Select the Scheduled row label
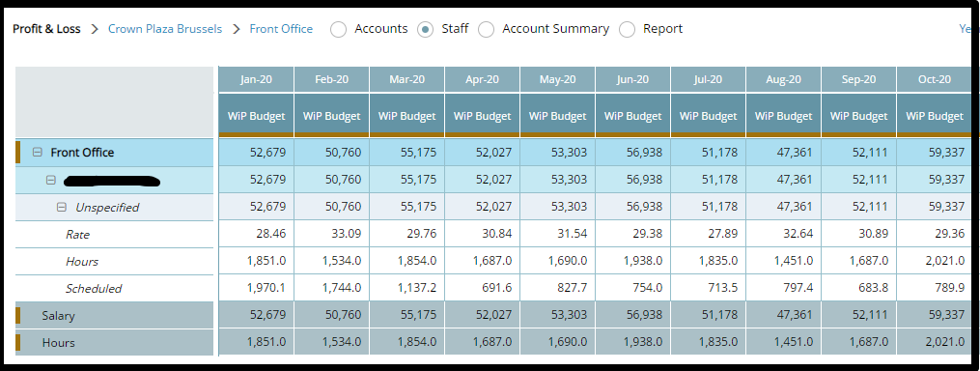This screenshot has width=980, height=371. pos(94,289)
